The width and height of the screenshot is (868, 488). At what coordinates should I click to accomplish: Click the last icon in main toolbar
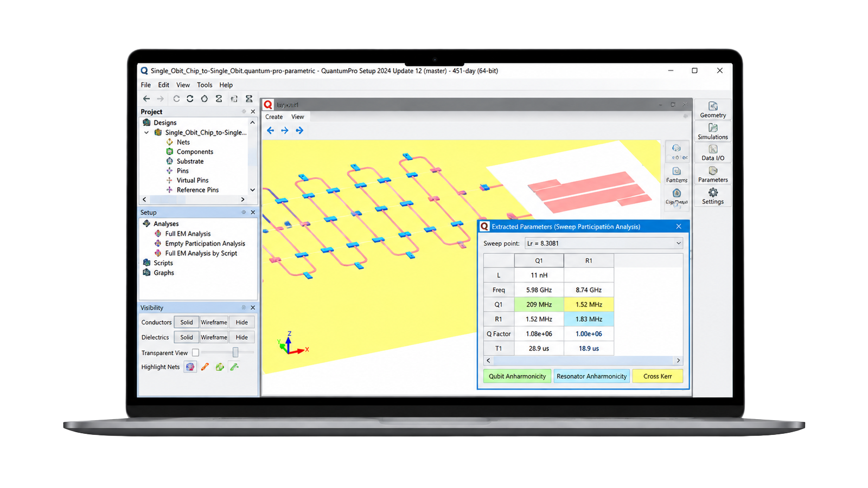click(249, 99)
